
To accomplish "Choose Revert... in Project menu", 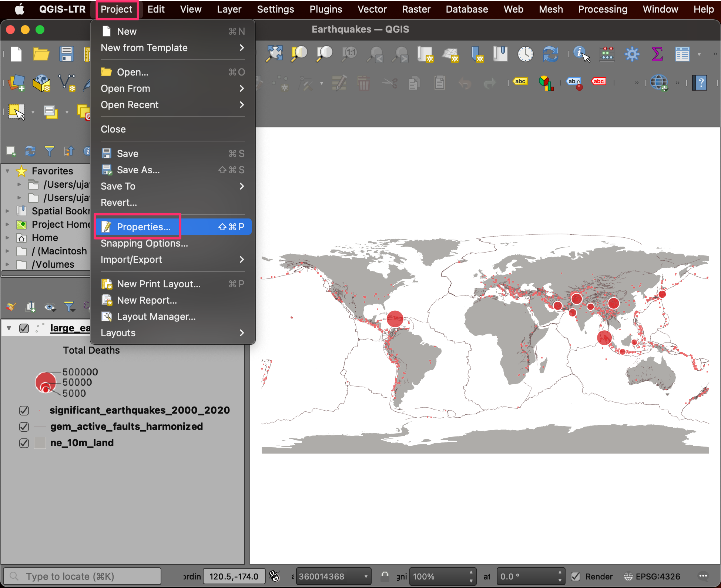I will tap(173, 203).
